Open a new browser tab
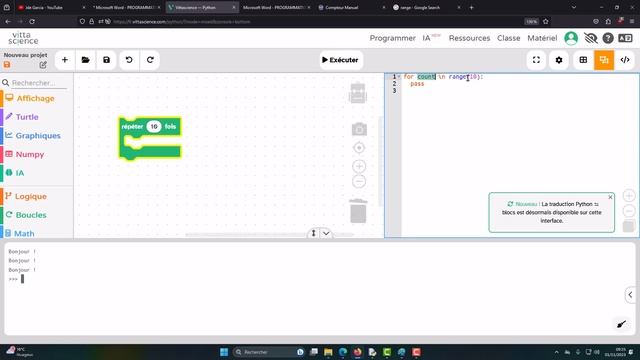Viewport: 640px width, 360px height. 471,7
